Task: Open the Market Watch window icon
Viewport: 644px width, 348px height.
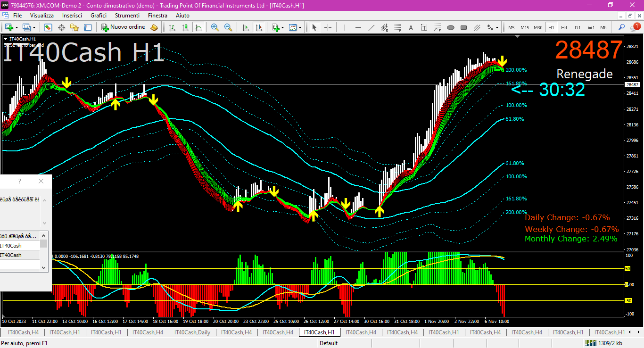Action: tap(48, 27)
